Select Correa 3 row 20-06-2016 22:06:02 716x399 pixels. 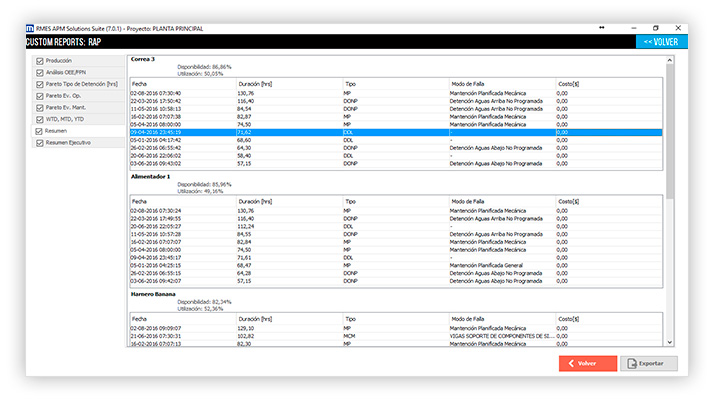pyautogui.click(x=396, y=156)
